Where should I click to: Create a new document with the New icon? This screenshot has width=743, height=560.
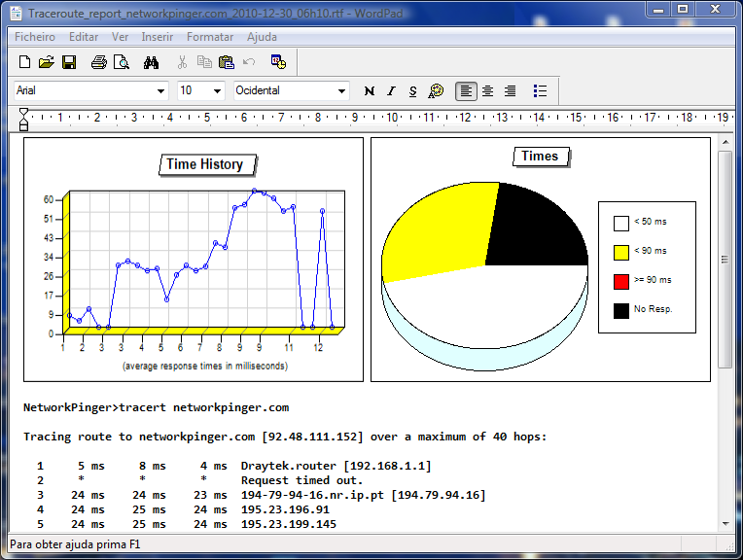click(24, 62)
